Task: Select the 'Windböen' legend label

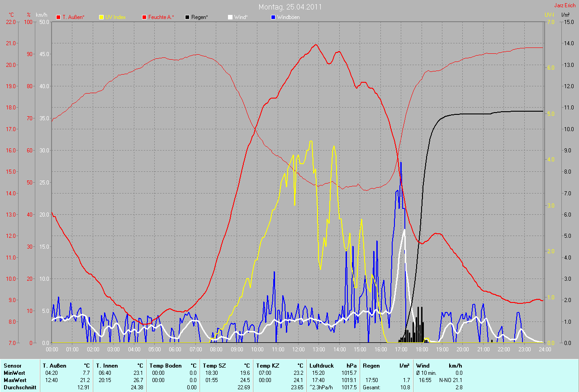Action: [288, 17]
